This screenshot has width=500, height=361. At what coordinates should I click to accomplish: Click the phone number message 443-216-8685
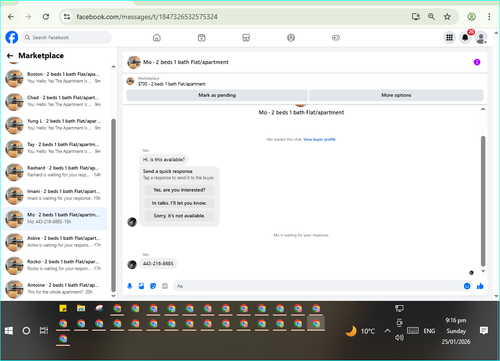pyautogui.click(x=158, y=264)
